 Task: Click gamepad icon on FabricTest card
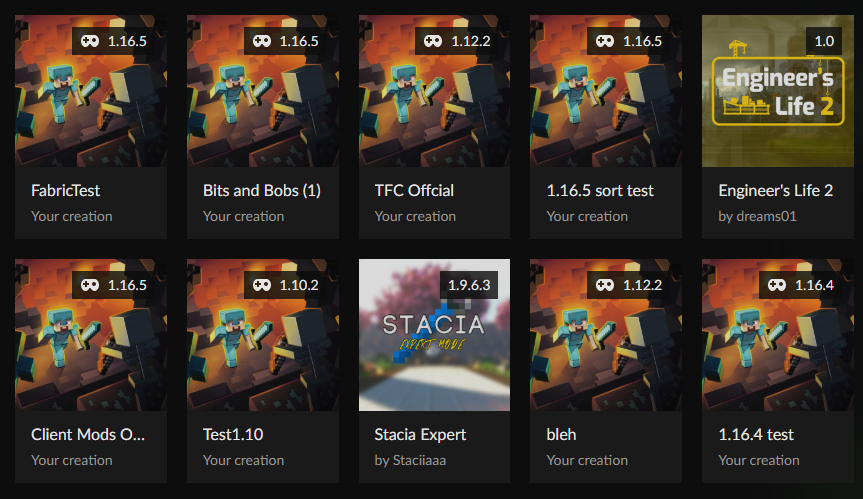(x=90, y=41)
